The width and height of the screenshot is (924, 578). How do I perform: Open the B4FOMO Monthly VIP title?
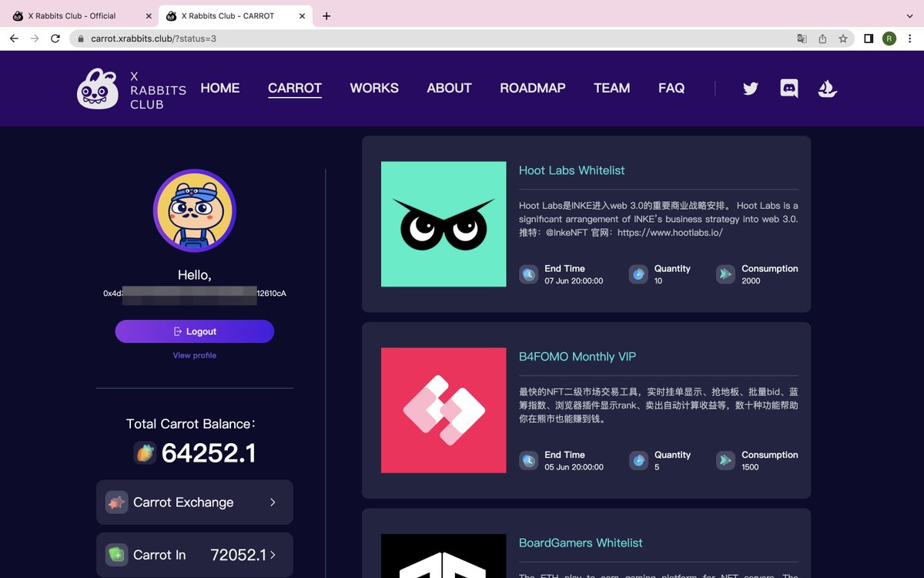point(577,357)
